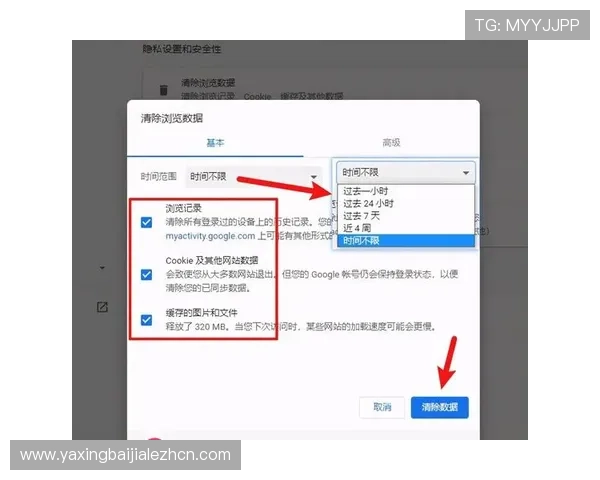Uncheck the 缓存的图片和文件 checkbox
The image size is (600, 480).
[147, 320]
